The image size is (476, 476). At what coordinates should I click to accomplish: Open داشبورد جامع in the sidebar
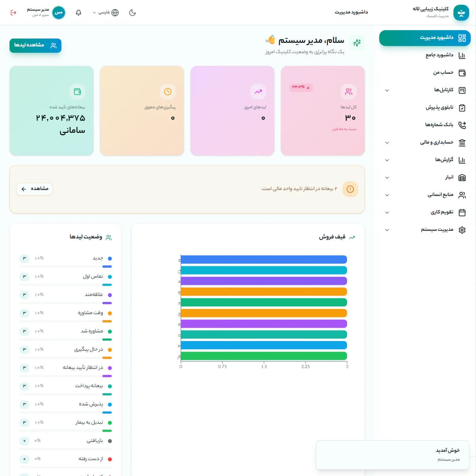coord(425,55)
